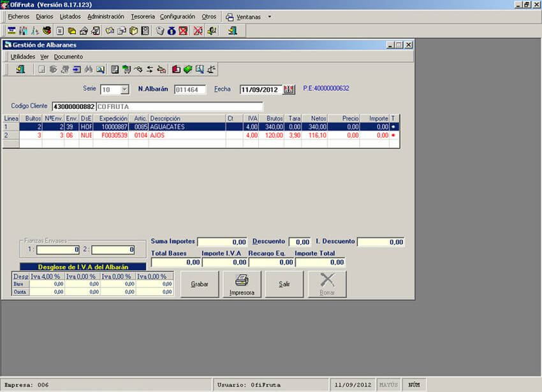Viewport: 542px width, 392px height.
Task: Click the Descuento percentage field
Action: tap(300, 242)
